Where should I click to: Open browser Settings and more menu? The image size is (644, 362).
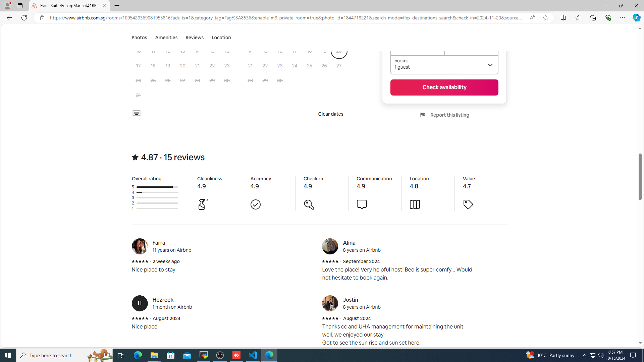coord(622,18)
